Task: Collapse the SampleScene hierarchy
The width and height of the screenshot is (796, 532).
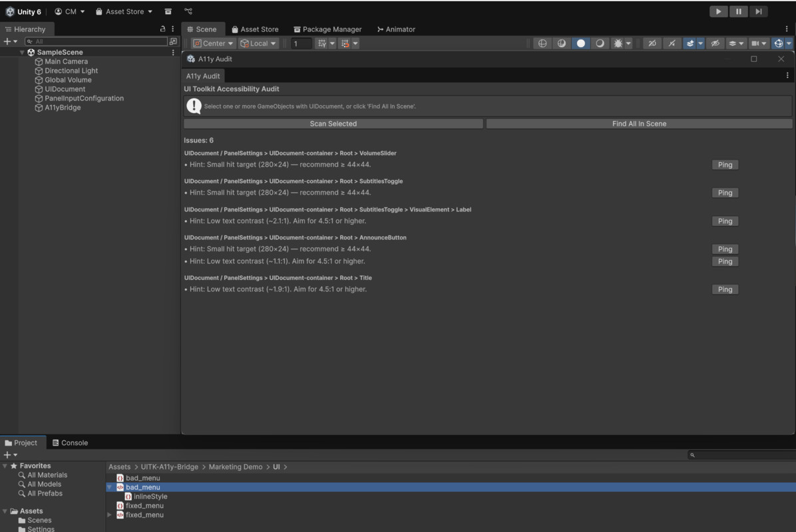Action: click(x=22, y=52)
